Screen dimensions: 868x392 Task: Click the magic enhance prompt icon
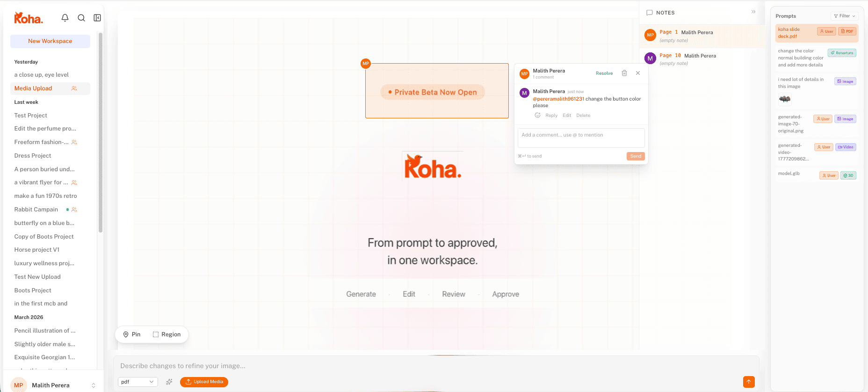tap(169, 382)
